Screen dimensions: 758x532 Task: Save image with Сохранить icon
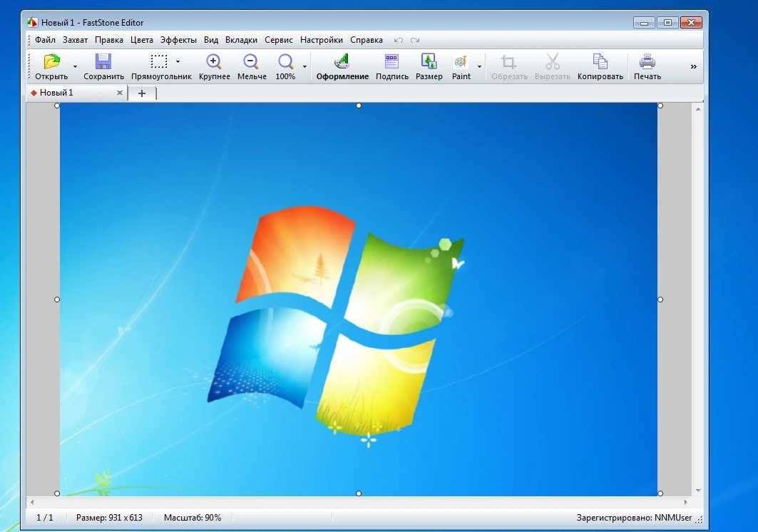[x=103, y=62]
